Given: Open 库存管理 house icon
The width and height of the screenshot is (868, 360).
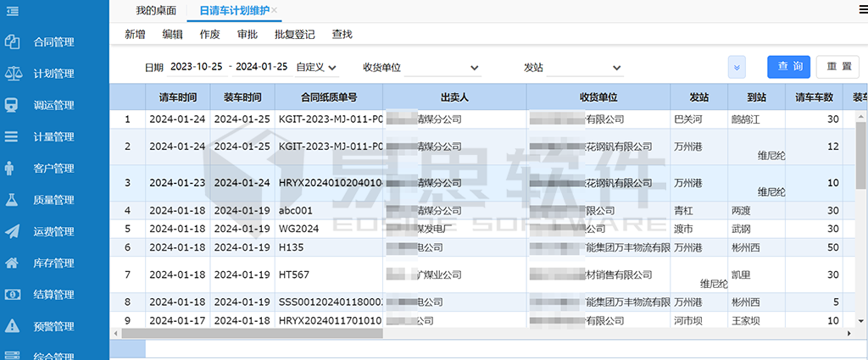Looking at the screenshot, I should click(13, 263).
